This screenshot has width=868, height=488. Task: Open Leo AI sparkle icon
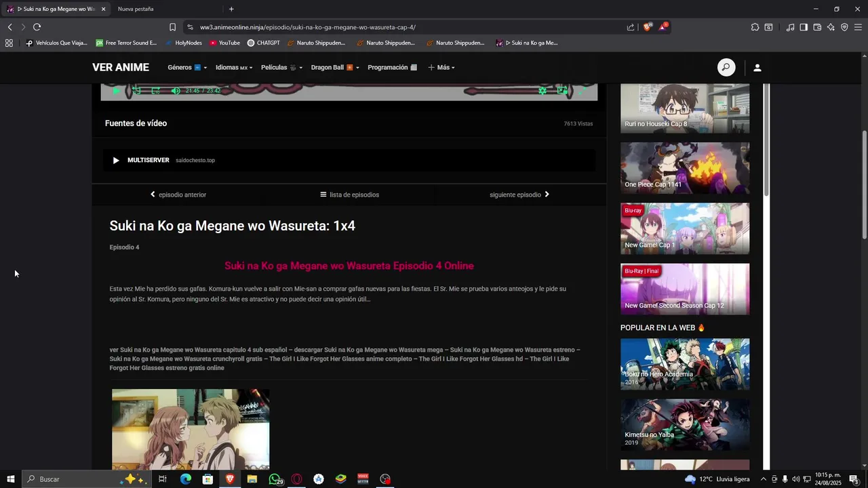(831, 27)
